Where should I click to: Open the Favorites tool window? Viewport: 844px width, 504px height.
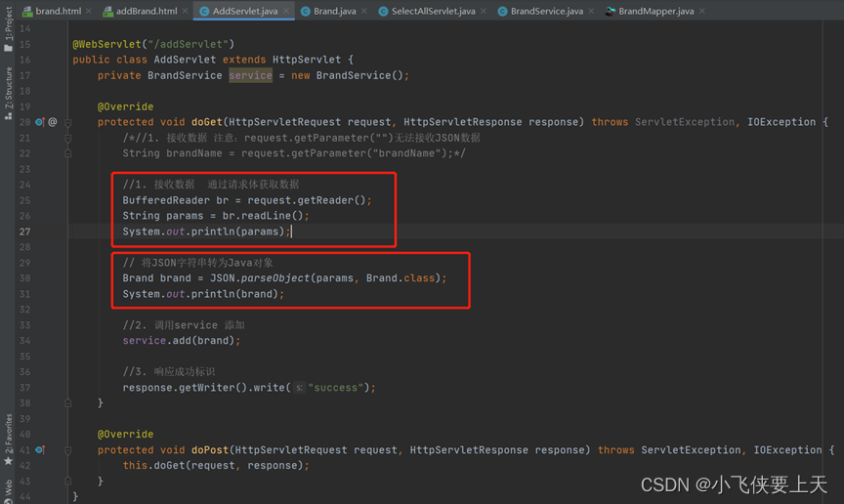click(x=8, y=440)
